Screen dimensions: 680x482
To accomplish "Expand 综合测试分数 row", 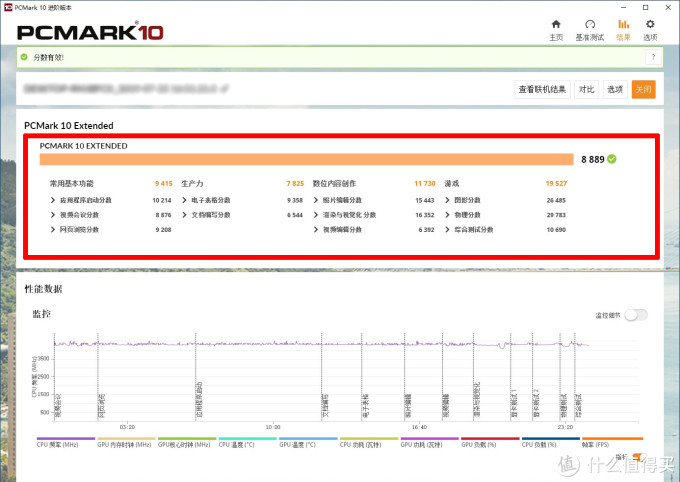I will pos(447,230).
